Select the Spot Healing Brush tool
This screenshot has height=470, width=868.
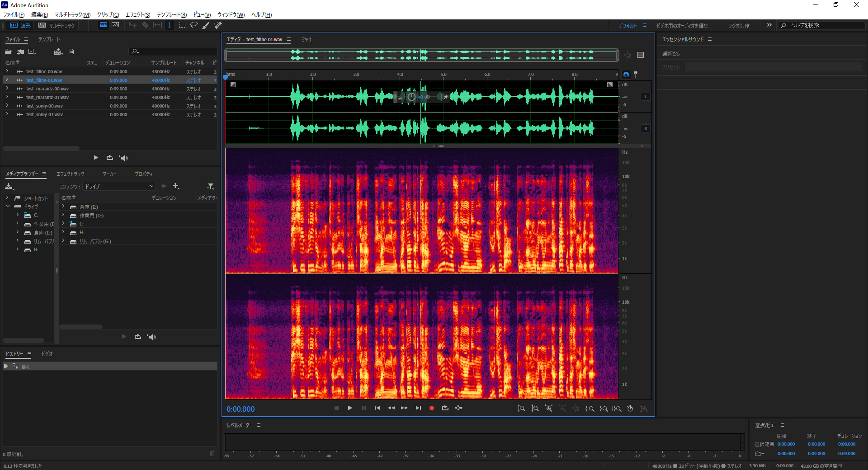(218, 25)
